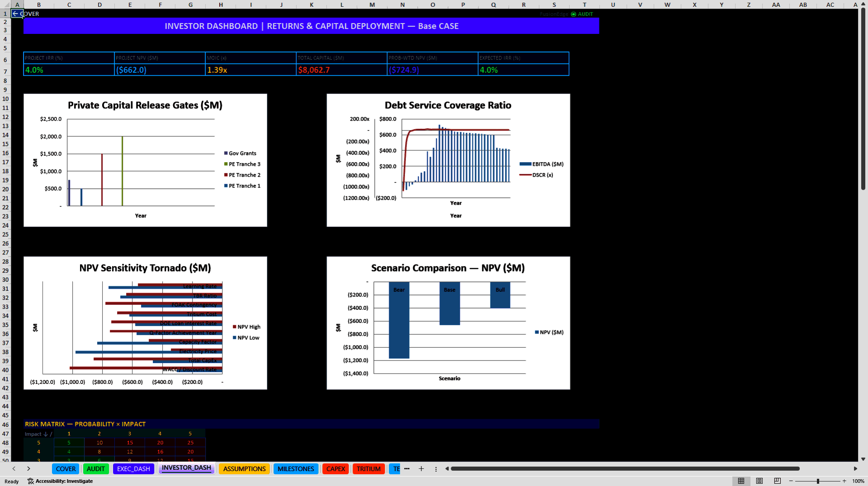
Task: Select Project NPV ($662.0) cell
Action: click(160, 70)
